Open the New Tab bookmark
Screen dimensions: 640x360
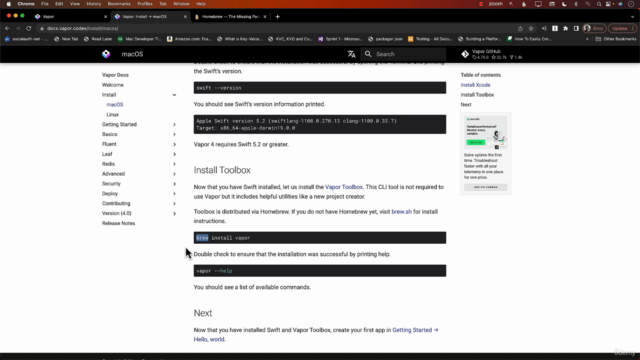[66, 39]
